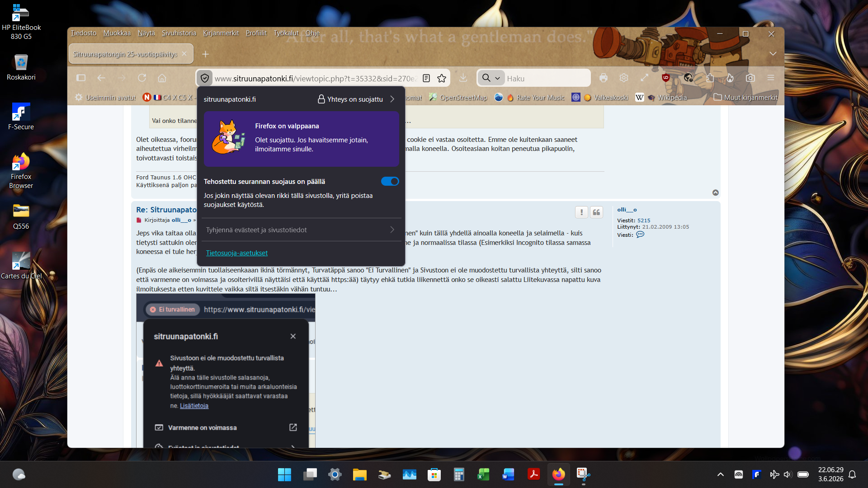Open the F-Secure desktop shortcut

pos(21,117)
